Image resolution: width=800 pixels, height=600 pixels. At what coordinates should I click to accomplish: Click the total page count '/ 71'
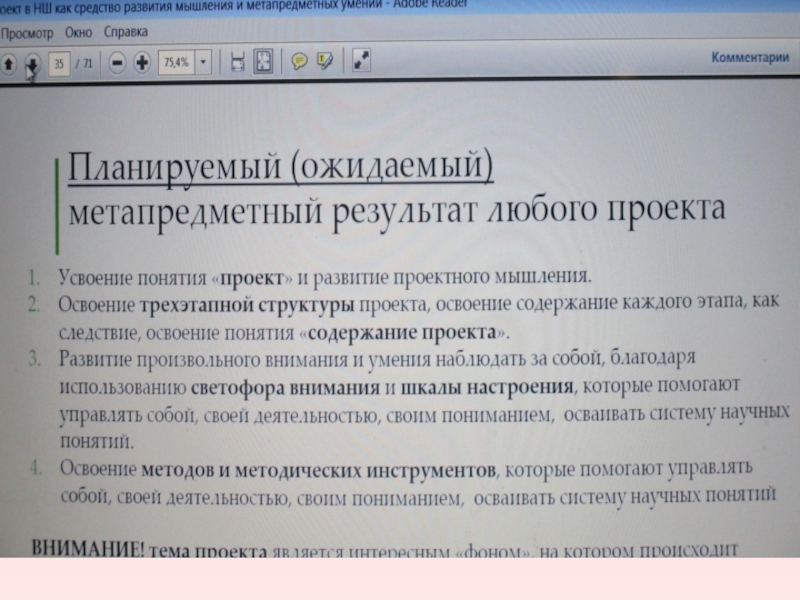84,63
